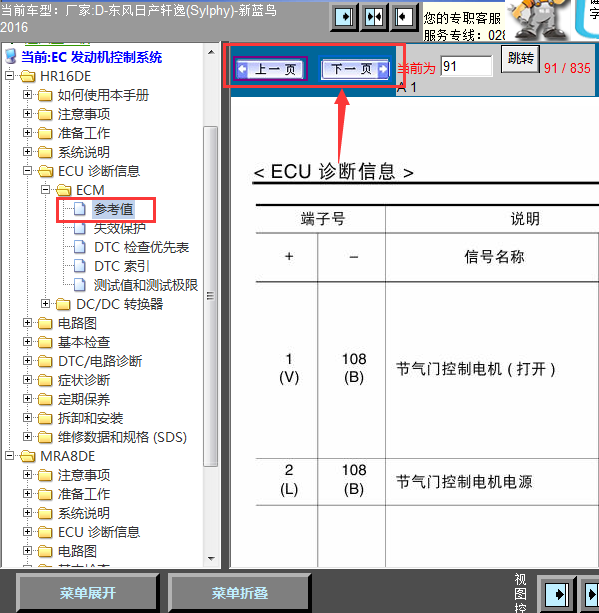The image size is (599, 613).
Task: Select 准备工作 under MRA8DE
Action: (84, 494)
